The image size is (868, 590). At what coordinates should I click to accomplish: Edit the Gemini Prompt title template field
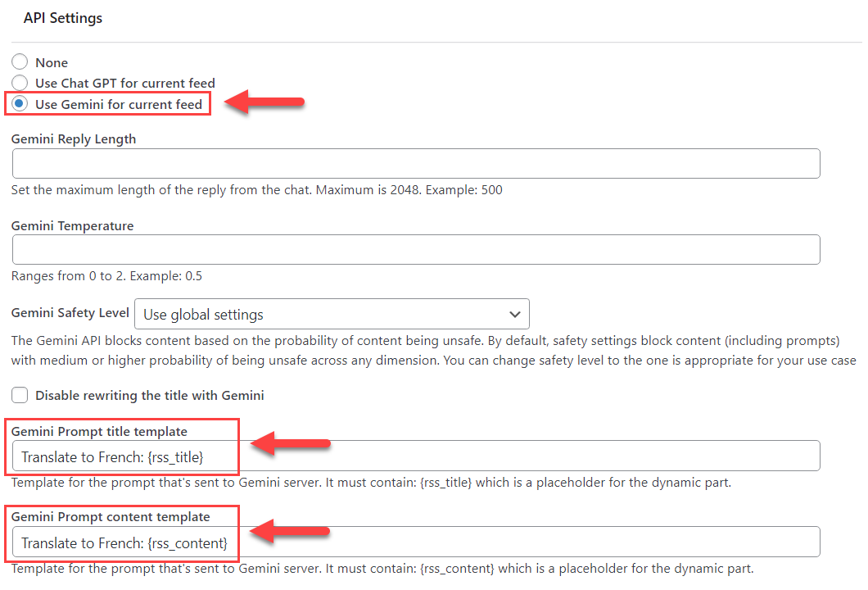[x=416, y=456]
